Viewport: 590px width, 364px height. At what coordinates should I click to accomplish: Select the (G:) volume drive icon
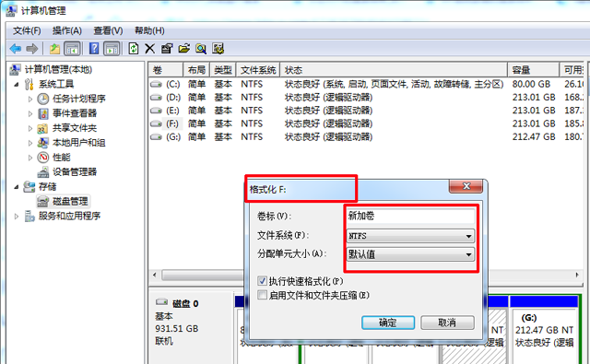(156, 137)
